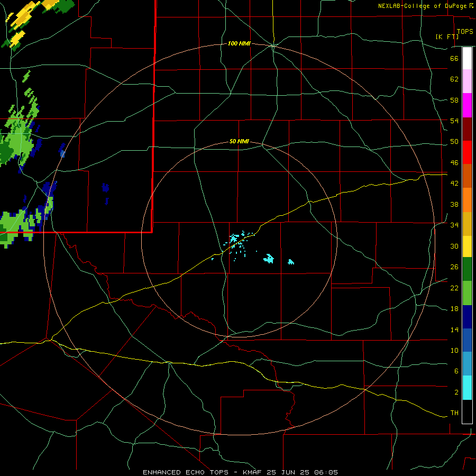
Task: Select the "6" legend value
Action: click(456, 371)
